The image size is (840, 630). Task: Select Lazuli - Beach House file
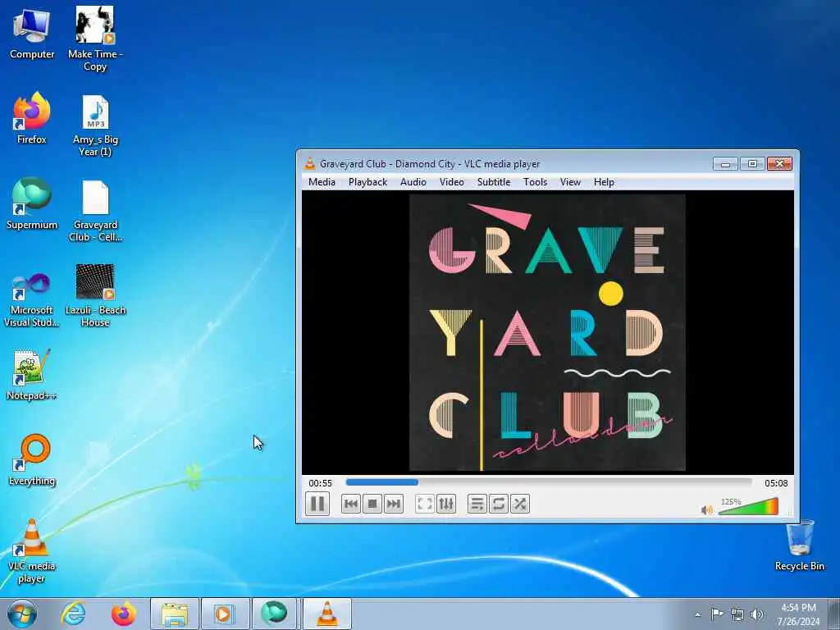[95, 295]
